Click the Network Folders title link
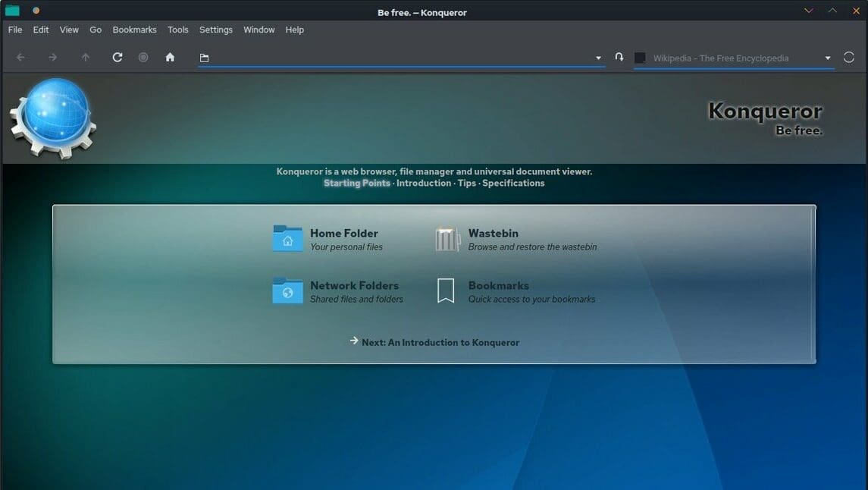 point(354,286)
